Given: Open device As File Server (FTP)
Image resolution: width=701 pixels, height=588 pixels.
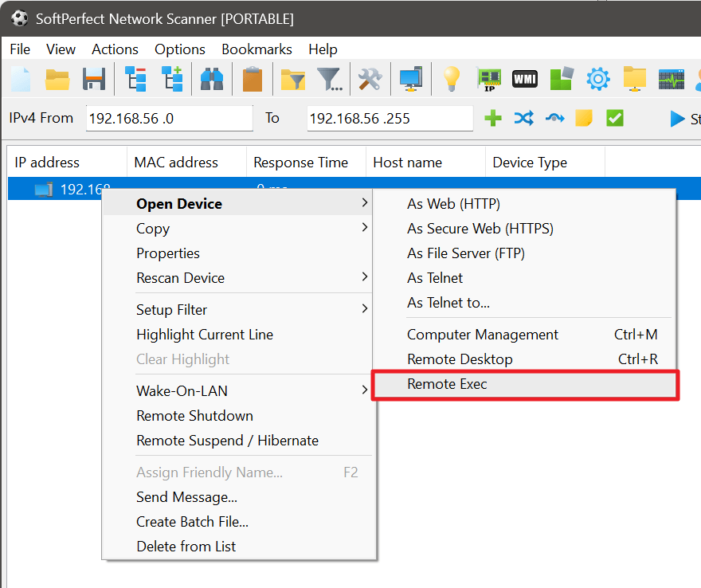Looking at the screenshot, I should 525,253.
